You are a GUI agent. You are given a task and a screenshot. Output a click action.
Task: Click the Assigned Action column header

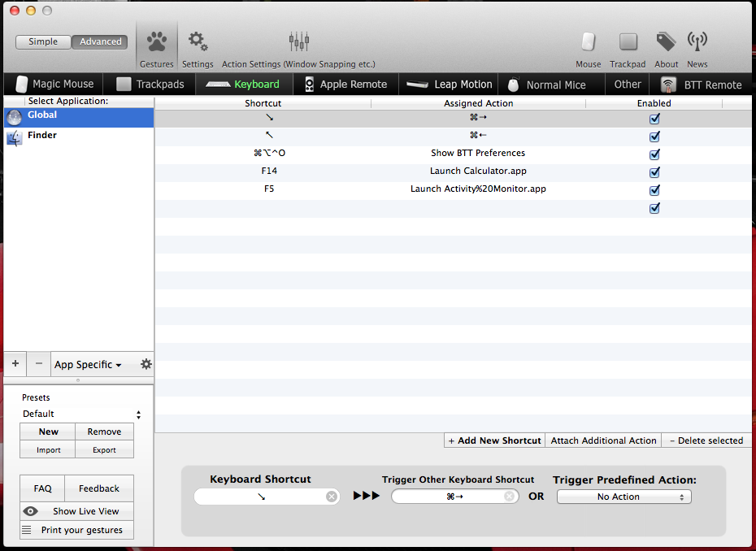pos(478,103)
